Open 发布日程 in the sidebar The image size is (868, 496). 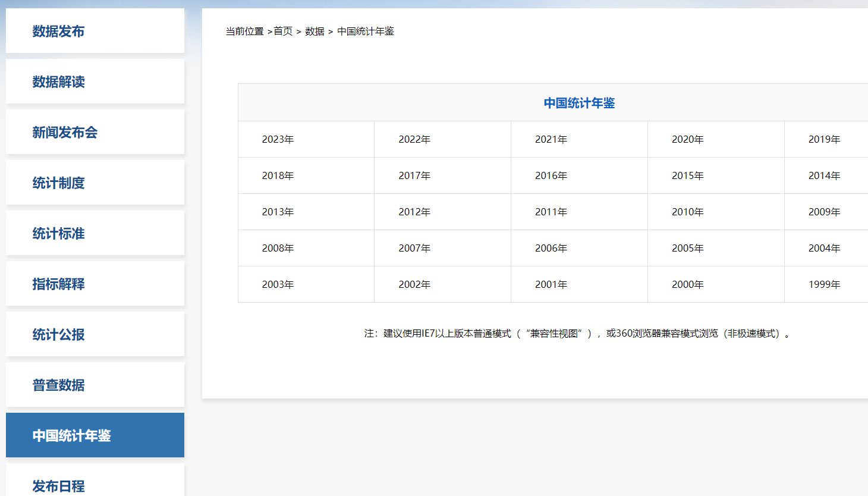pyautogui.click(x=58, y=485)
